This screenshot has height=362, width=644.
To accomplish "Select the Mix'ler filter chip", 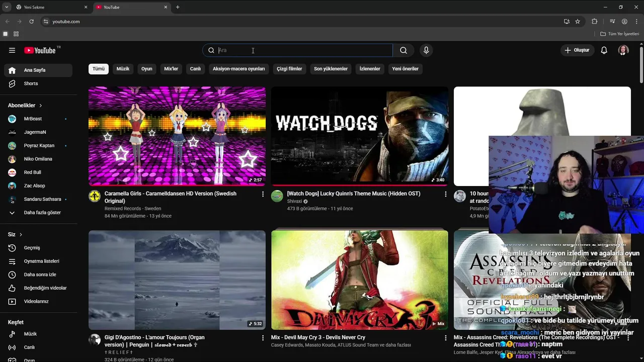I will [x=171, y=69].
